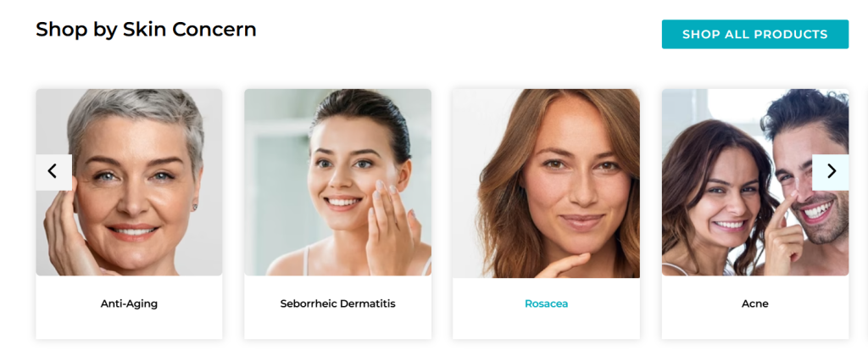The height and width of the screenshot is (356, 868).
Task: Select the Rosacea photo thumbnail
Action: pos(547,183)
